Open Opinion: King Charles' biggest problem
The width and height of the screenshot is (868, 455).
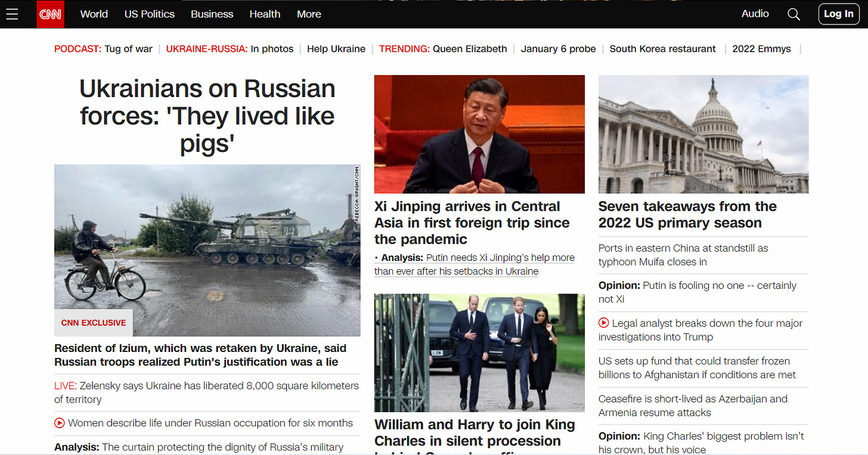pyautogui.click(x=701, y=442)
